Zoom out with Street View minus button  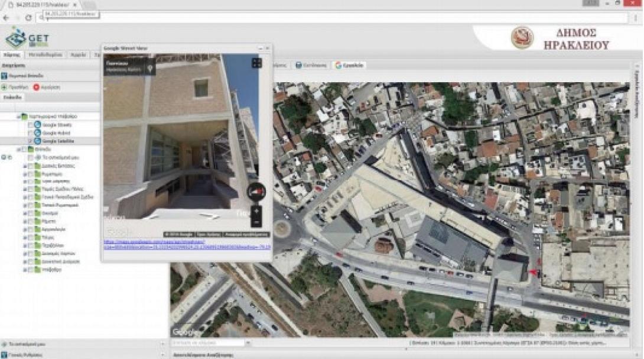coord(256,222)
